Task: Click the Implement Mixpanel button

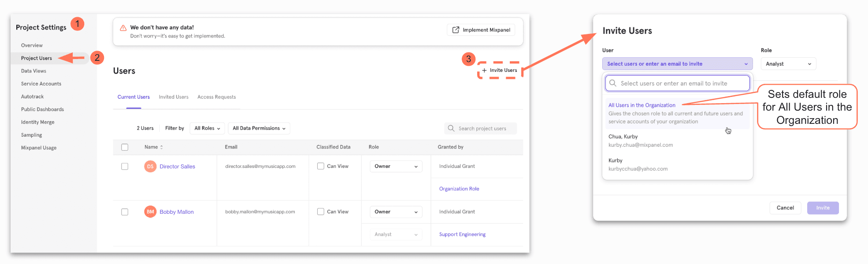Action: click(481, 30)
